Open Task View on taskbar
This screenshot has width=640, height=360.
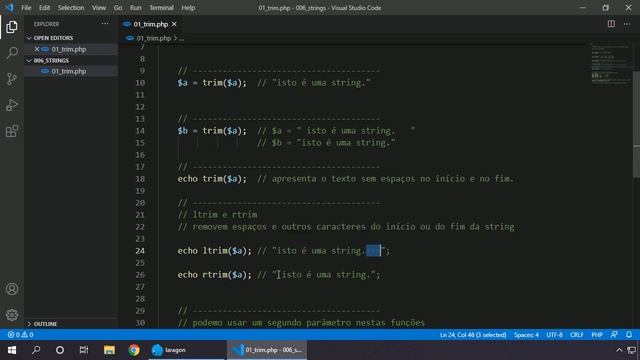[x=84, y=350]
